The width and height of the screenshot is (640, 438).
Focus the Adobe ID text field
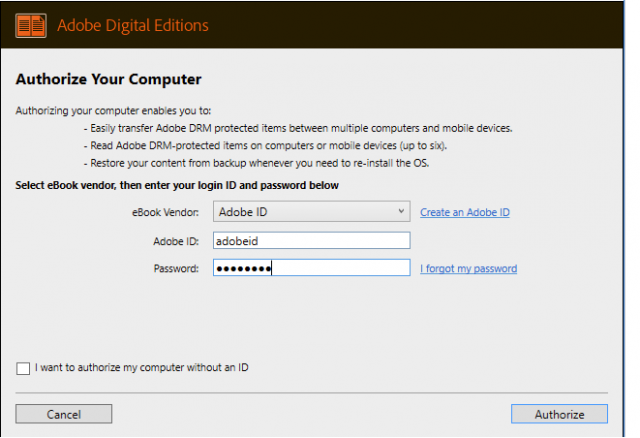tap(311, 240)
